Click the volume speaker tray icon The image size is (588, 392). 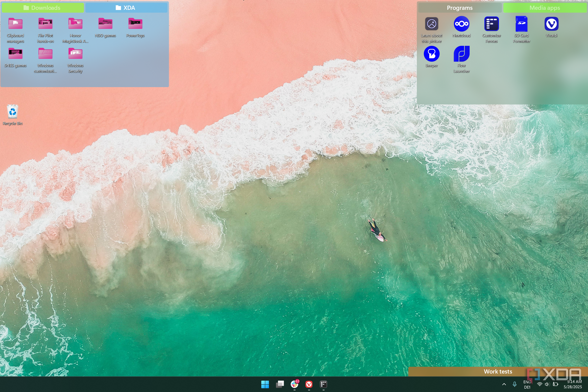click(547, 384)
